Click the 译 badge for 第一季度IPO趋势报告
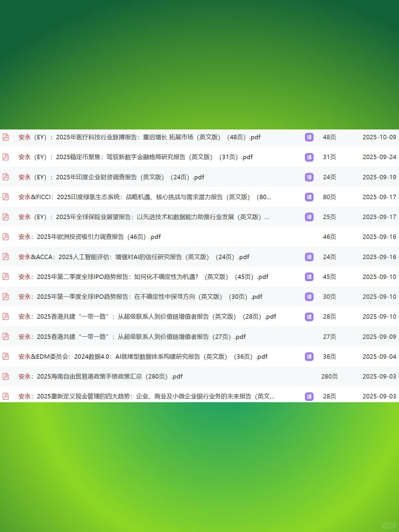399x532 pixels. coord(309,297)
